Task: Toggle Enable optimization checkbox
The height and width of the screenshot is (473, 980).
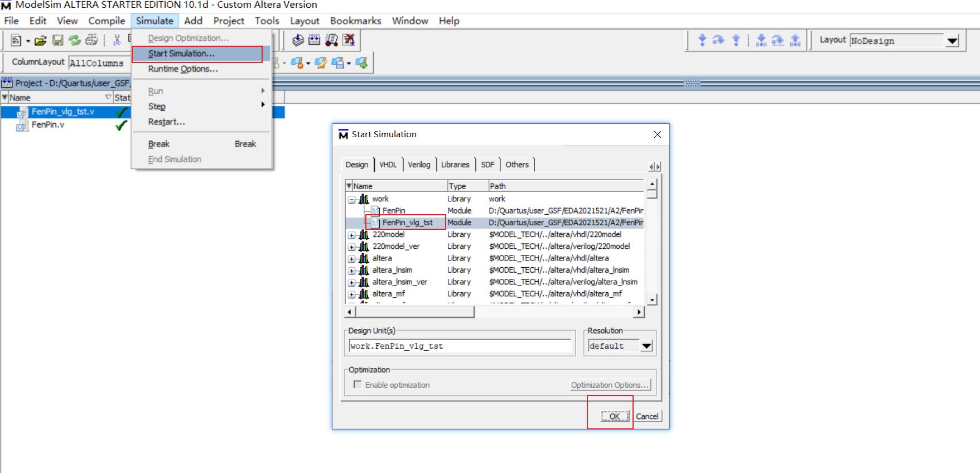Action: pos(358,384)
